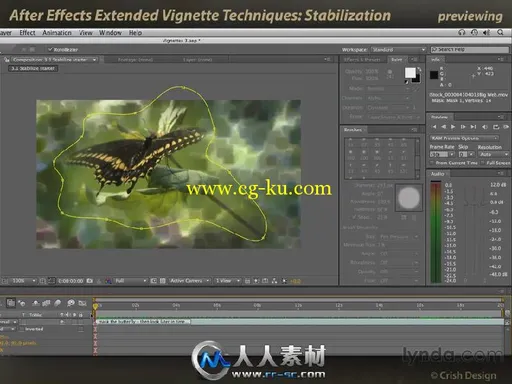The height and width of the screenshot is (384, 512).
Task: Click the Paint foreground color swatch
Action: (x=410, y=73)
